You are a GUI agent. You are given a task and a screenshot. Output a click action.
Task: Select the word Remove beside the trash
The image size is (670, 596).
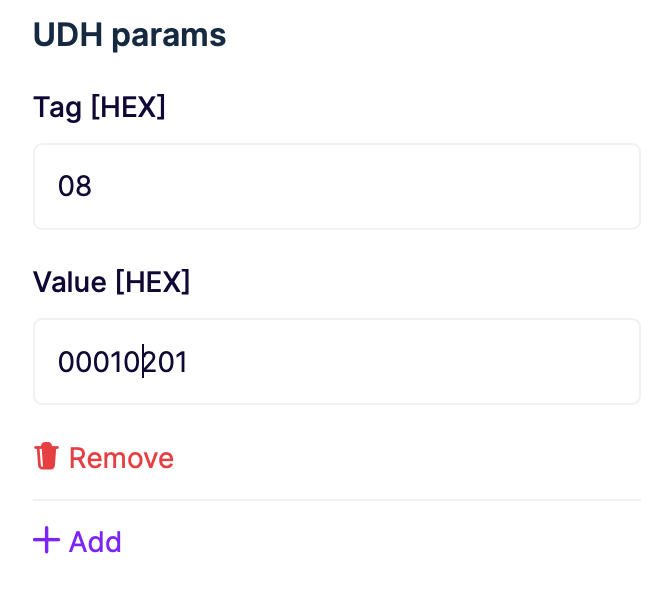(121, 458)
